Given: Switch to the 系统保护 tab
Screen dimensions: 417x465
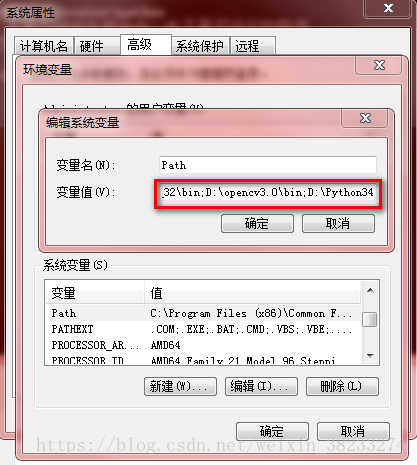Looking at the screenshot, I should coord(200,46).
